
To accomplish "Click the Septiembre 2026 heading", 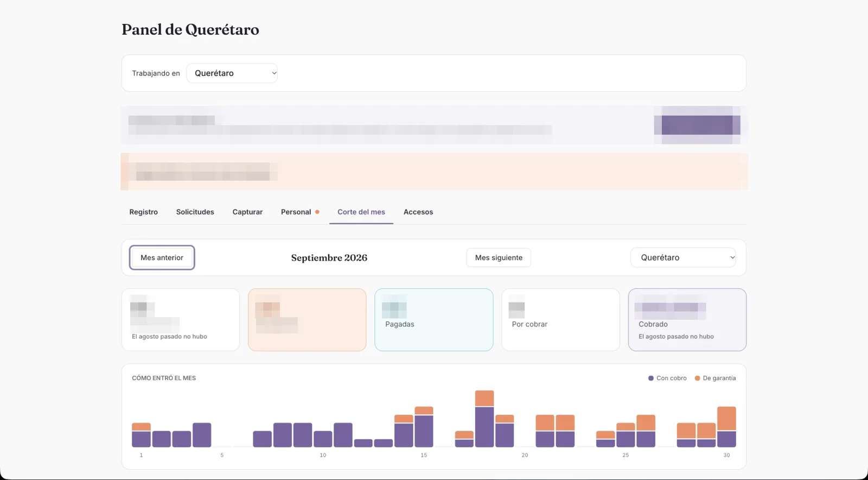I will pyautogui.click(x=329, y=257).
